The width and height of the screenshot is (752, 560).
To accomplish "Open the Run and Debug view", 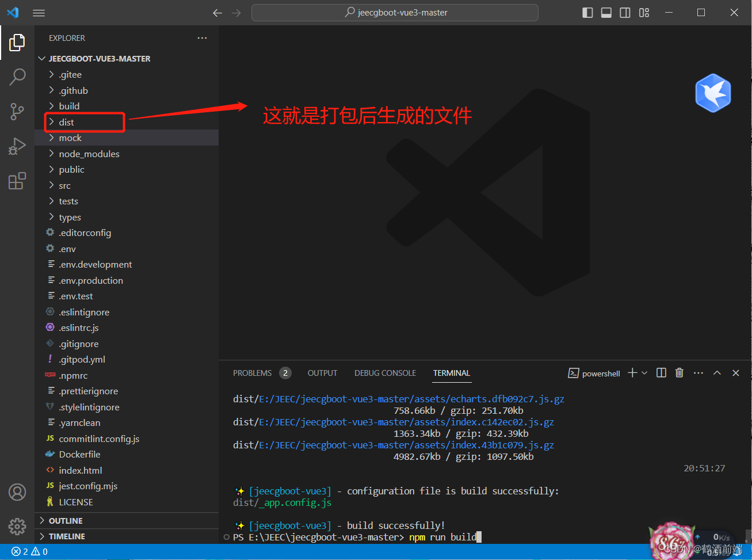I will tap(17, 146).
